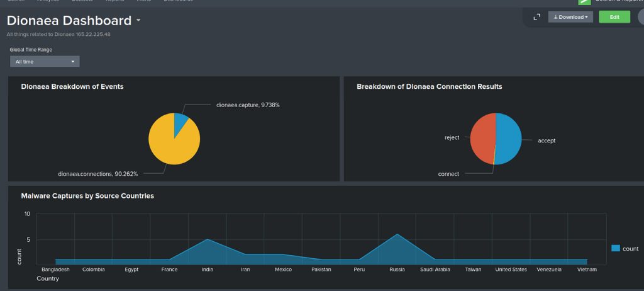The width and height of the screenshot is (644, 291).
Task: Open the All time range dropdown
Action: click(x=45, y=62)
